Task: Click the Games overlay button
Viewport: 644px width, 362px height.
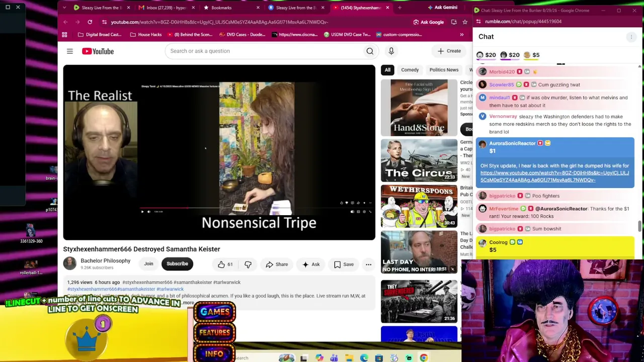Action: coord(215,312)
